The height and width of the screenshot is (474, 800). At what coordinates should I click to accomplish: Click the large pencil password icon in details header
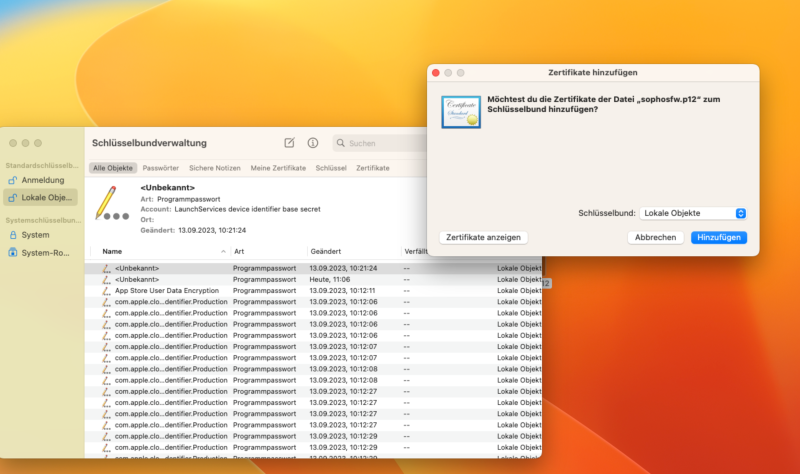(112, 204)
